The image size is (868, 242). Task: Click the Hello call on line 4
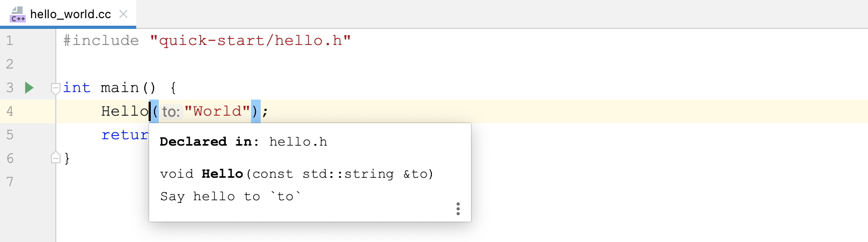[x=124, y=111]
